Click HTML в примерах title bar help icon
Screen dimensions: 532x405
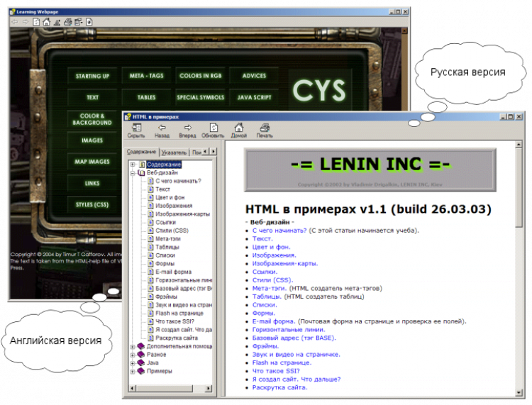click(128, 117)
